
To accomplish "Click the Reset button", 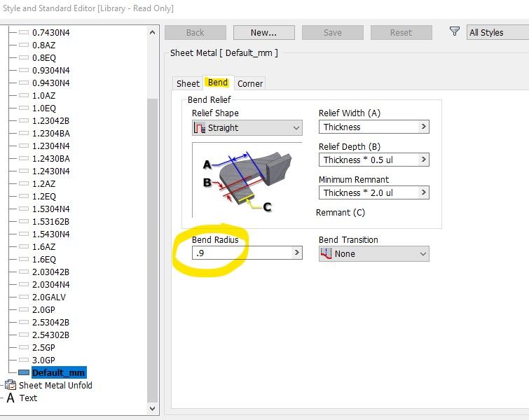I will (401, 33).
